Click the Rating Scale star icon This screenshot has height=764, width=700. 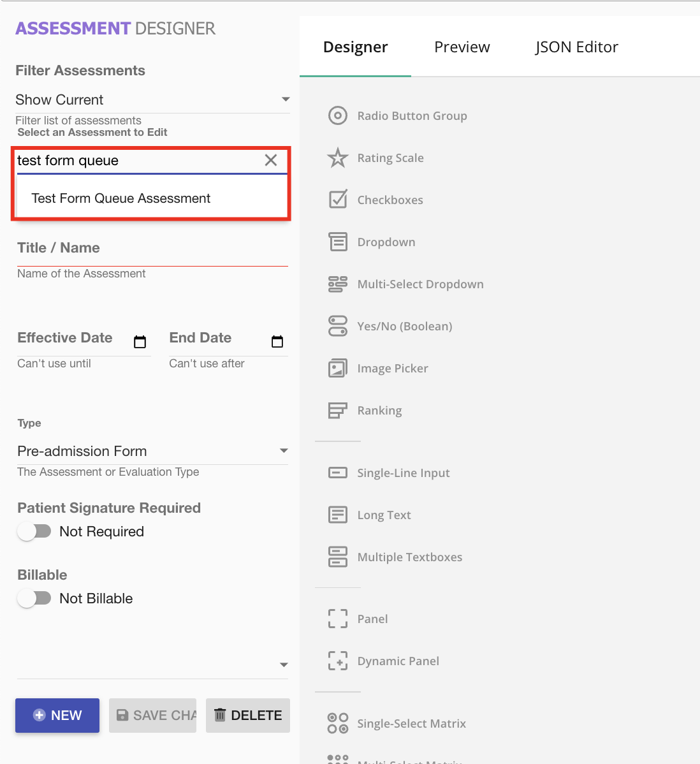337,158
